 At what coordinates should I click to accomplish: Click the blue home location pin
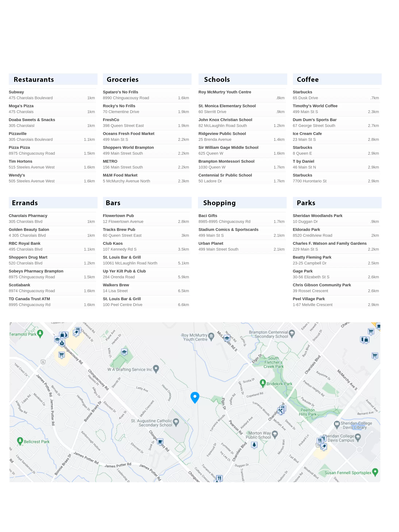[x=195, y=397]
